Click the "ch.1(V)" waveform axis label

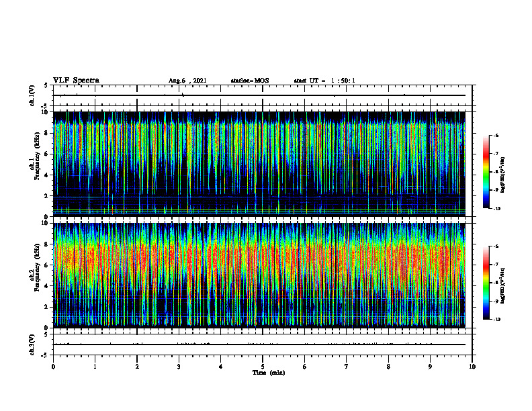(32, 95)
